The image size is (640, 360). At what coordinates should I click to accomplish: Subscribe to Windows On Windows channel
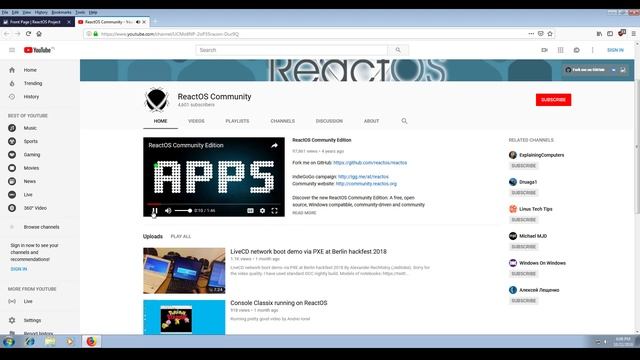tap(524, 273)
